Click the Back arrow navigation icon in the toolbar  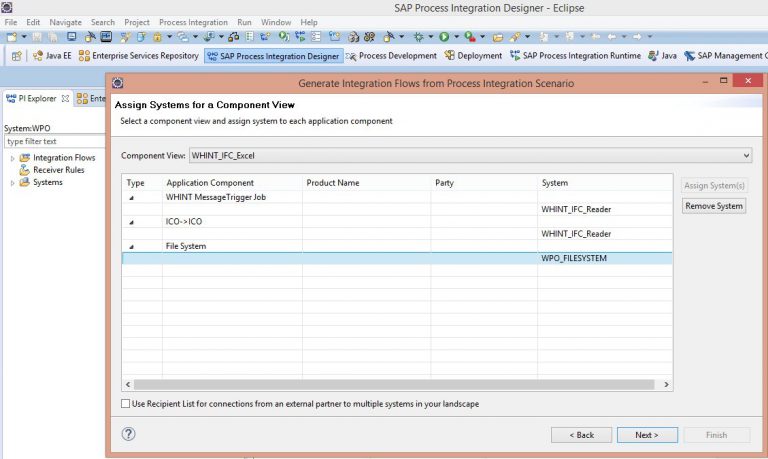tap(612, 37)
